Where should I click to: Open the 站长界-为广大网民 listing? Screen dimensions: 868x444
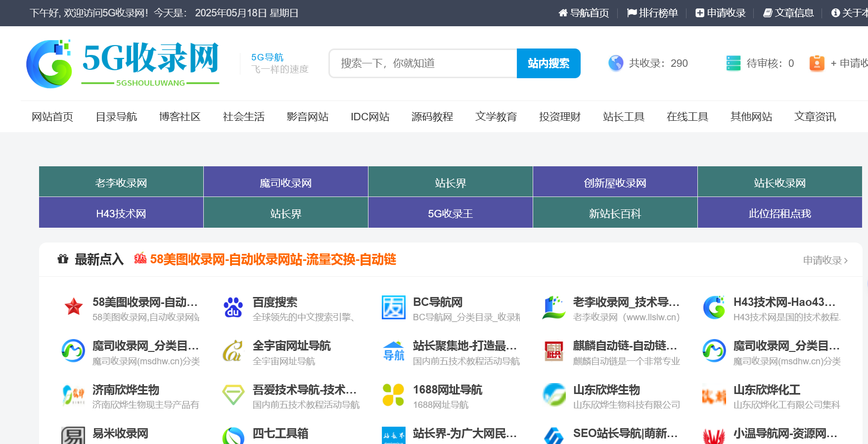464,434
